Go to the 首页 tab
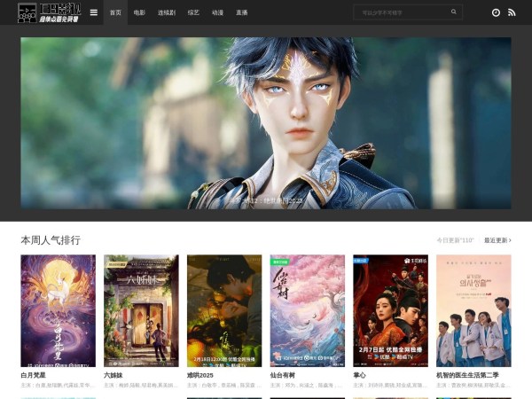The image size is (532, 399). pyautogui.click(x=115, y=13)
